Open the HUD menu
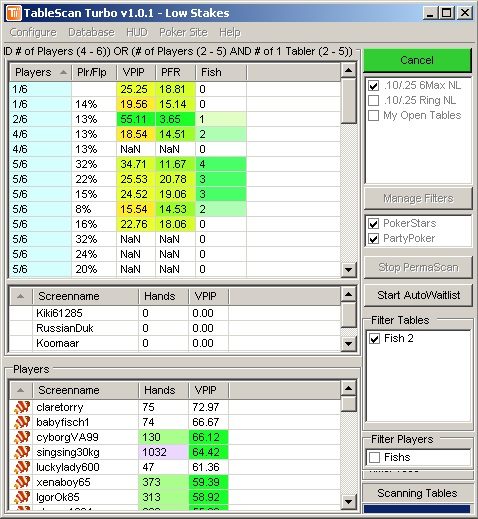The image size is (478, 519). [137, 32]
